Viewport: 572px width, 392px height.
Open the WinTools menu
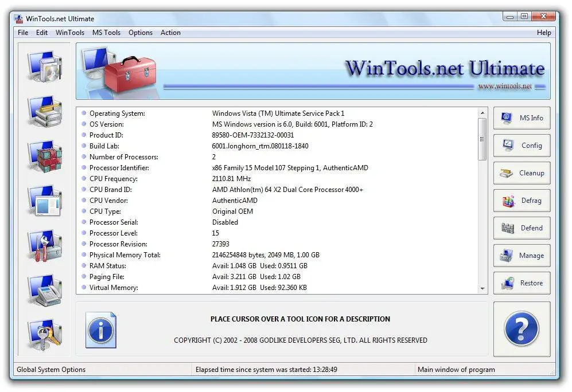click(x=69, y=33)
